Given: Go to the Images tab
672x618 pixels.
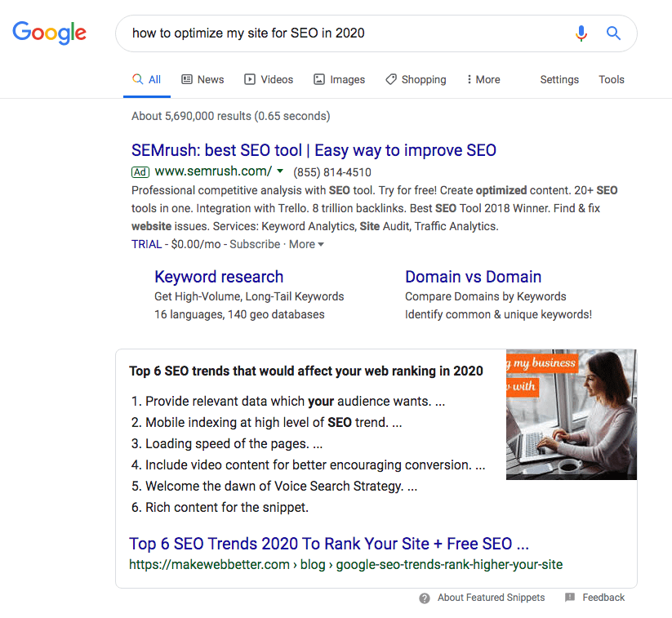Looking at the screenshot, I should tap(339, 80).
